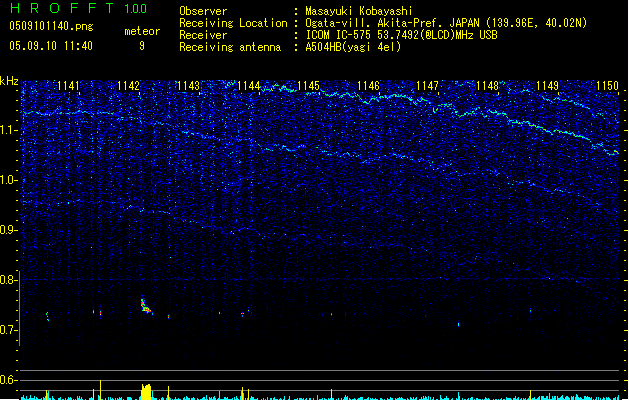
Task: Click the 0.9 kHz axis label
Action: click(9, 230)
